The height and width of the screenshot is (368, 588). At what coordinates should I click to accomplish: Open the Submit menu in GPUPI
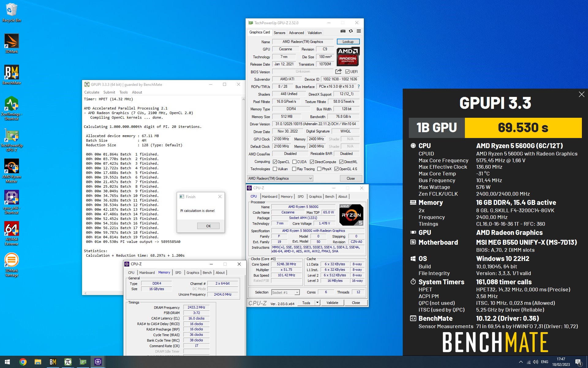click(109, 92)
